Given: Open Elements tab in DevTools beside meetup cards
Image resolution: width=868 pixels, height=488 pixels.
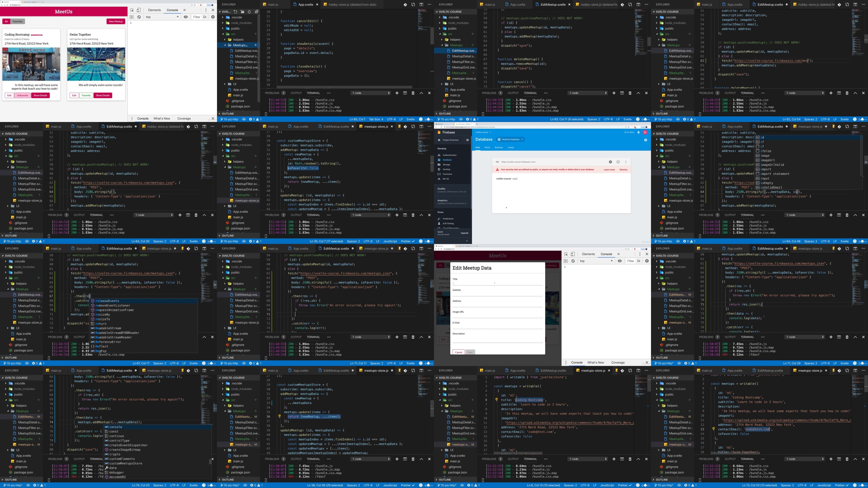Looking at the screenshot, I should (154, 10).
